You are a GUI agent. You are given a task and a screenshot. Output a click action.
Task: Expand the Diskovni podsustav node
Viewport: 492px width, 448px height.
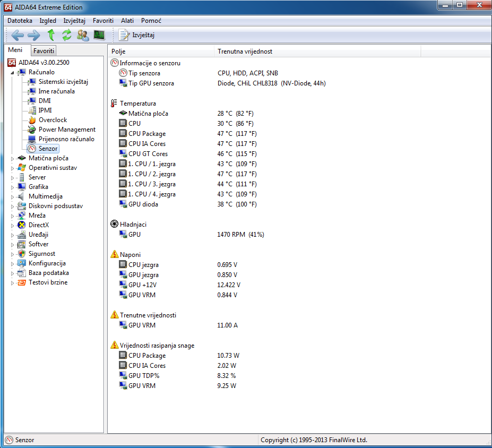click(12, 206)
